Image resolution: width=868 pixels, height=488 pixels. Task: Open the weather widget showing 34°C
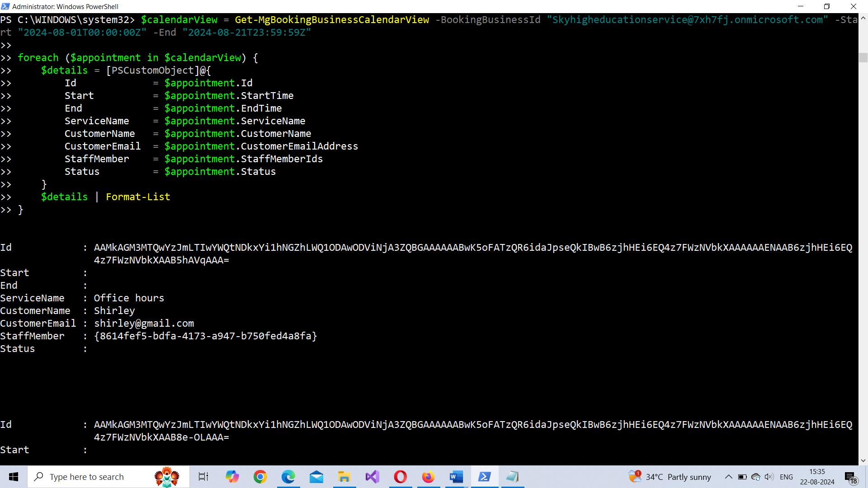pos(670,477)
